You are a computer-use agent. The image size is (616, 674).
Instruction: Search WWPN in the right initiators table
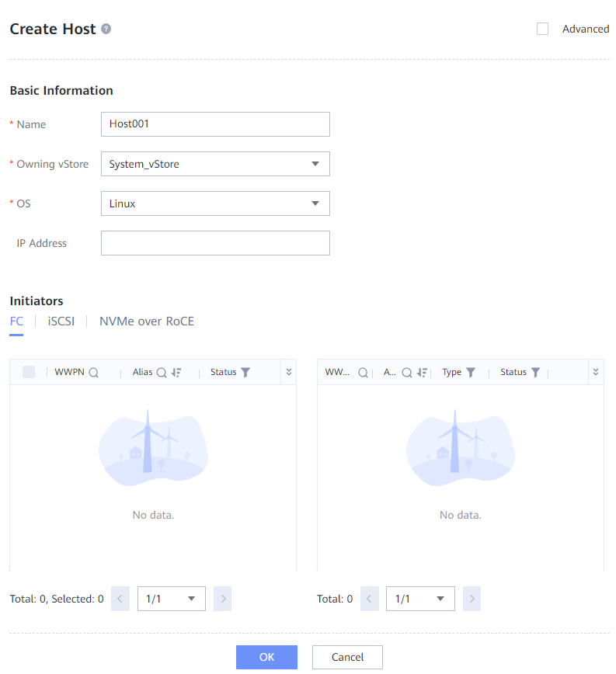tap(363, 373)
